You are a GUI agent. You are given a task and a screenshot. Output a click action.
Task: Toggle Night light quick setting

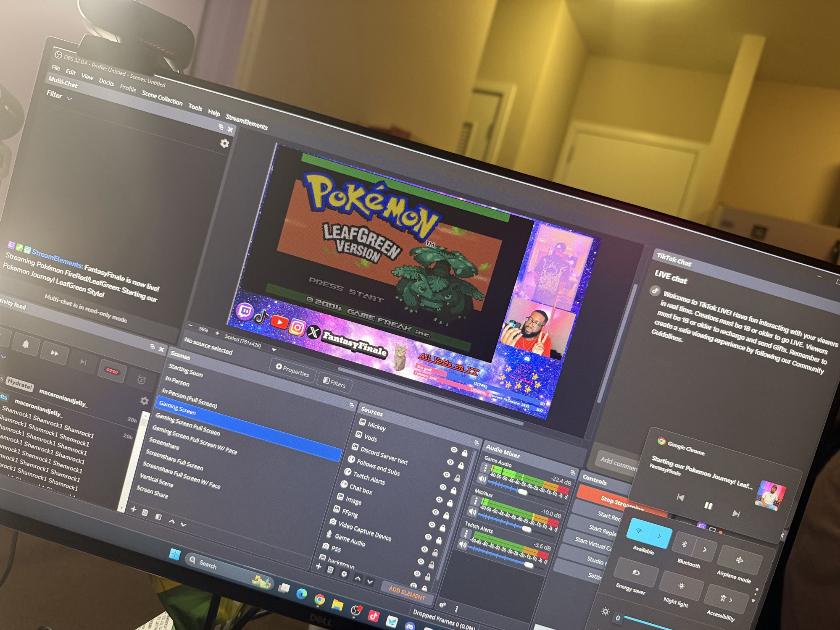pos(681,586)
